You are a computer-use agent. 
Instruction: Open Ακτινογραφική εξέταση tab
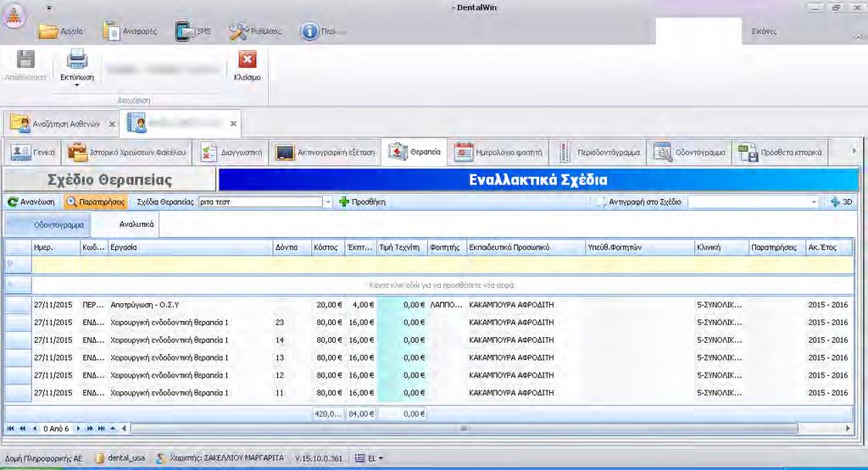[325, 152]
